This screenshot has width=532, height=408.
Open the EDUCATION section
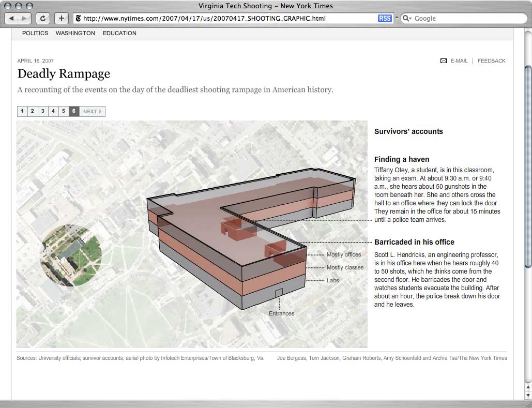119,33
